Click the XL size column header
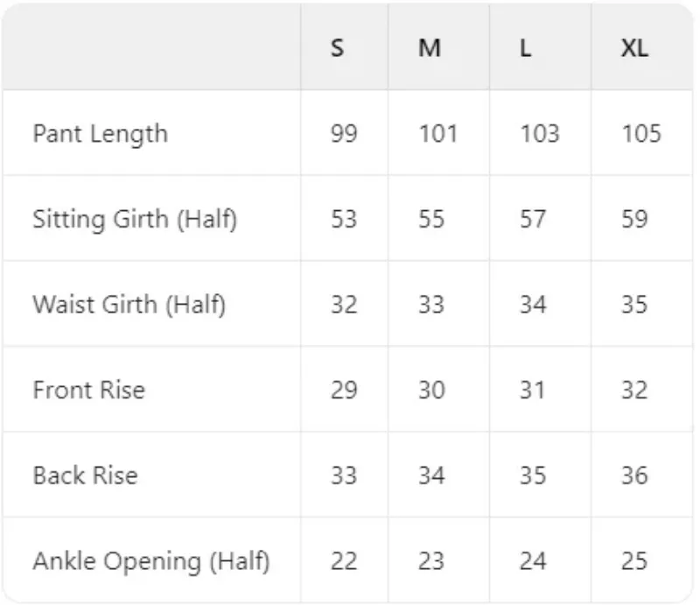This screenshot has width=700, height=605. [634, 49]
